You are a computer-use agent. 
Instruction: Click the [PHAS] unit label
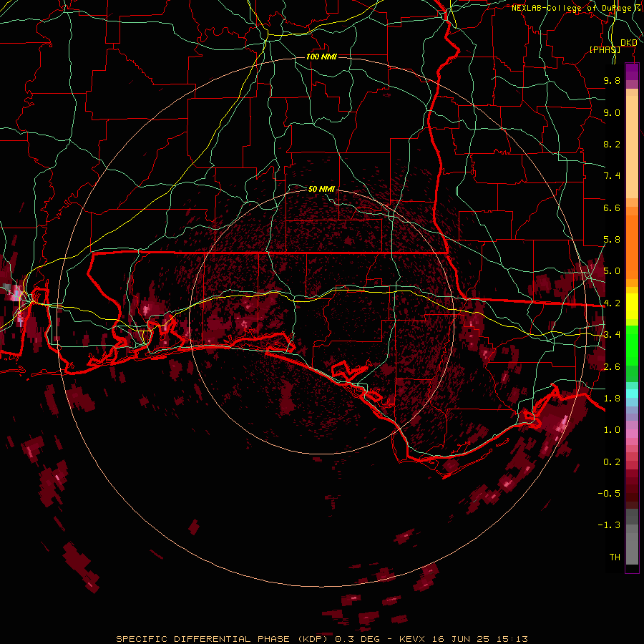605,49
